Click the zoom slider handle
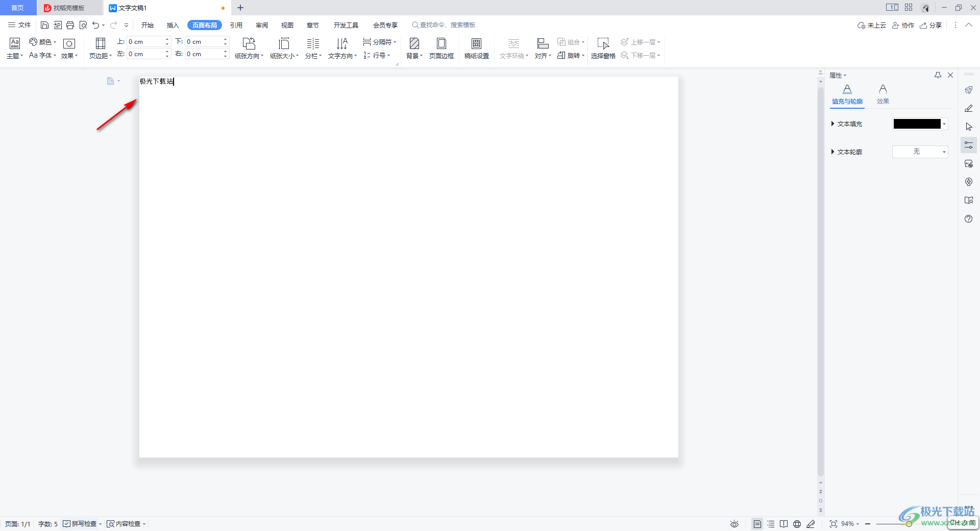980x531 pixels. click(909, 524)
